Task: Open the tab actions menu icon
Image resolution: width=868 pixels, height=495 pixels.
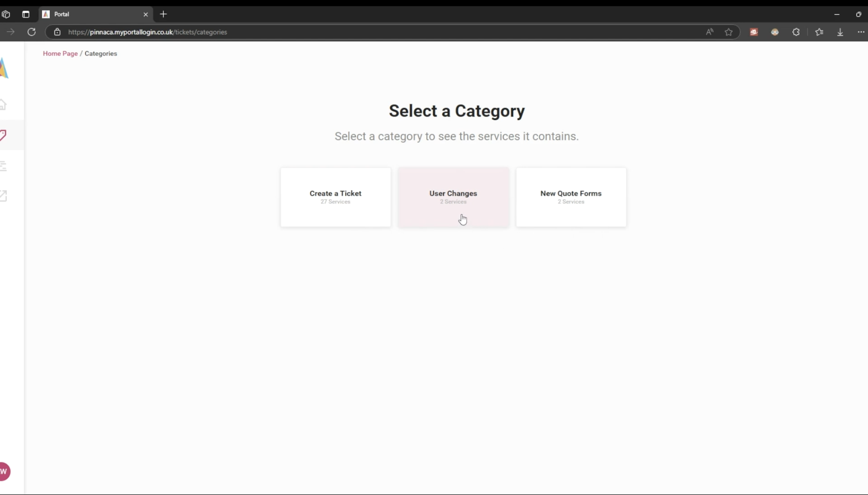Action: coord(26,14)
